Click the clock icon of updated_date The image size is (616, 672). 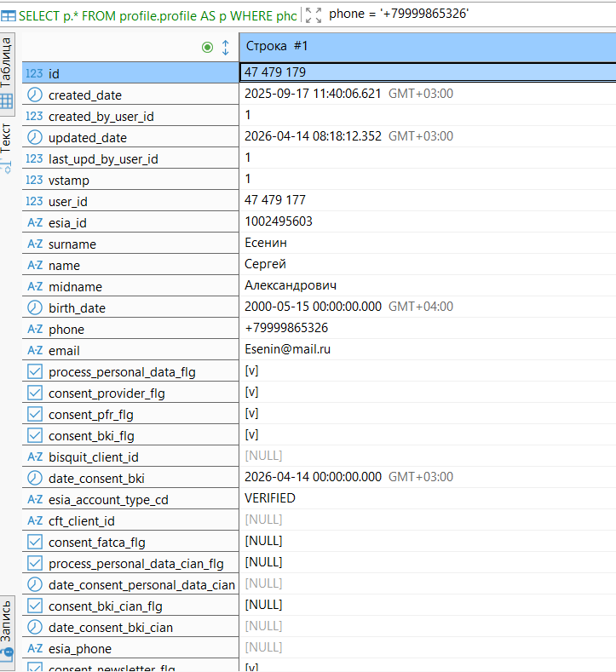click(x=35, y=137)
